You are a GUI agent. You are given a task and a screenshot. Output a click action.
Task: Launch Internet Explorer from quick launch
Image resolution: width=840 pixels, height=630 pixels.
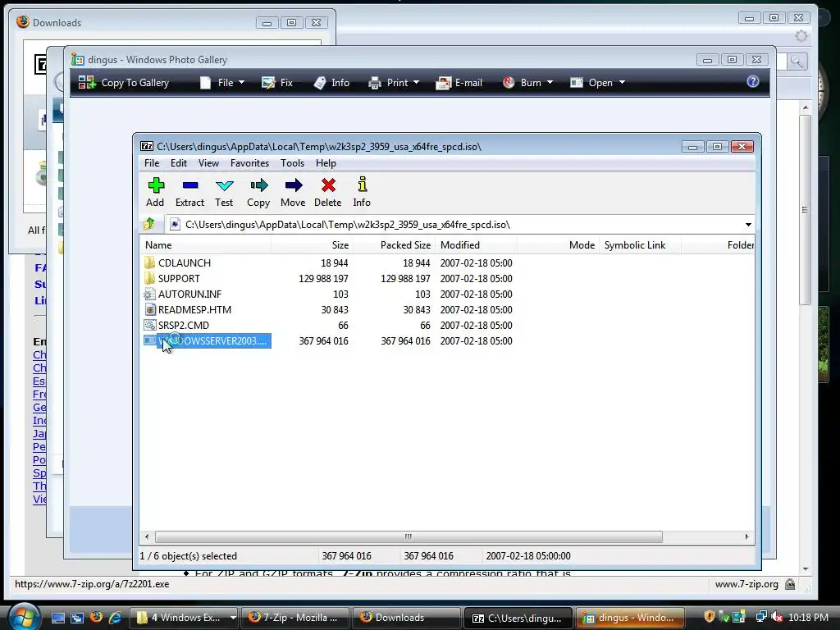coord(115,617)
